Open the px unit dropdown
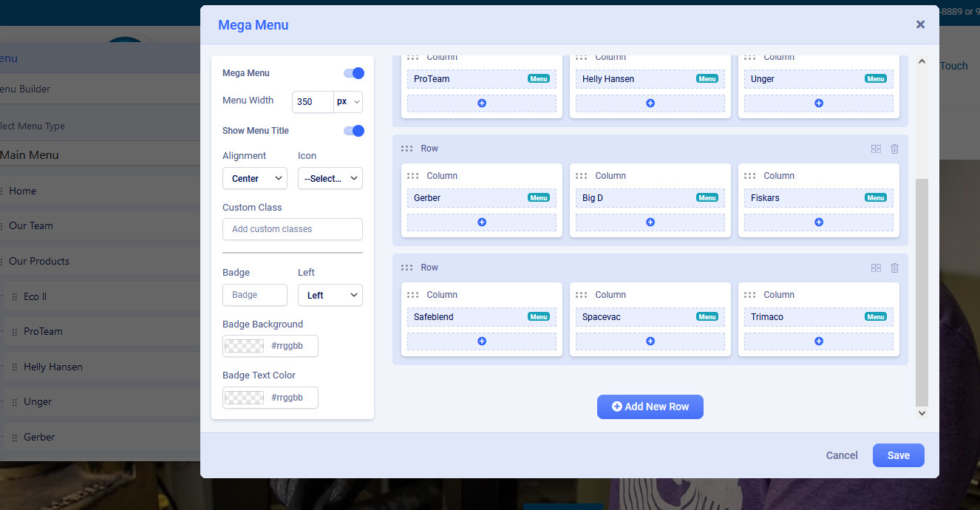 coord(348,102)
